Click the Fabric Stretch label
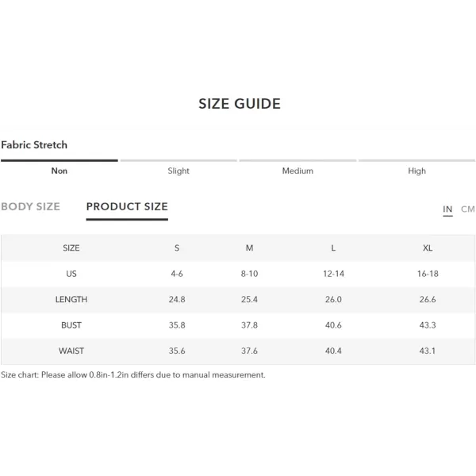The image size is (476, 476). pos(34,145)
